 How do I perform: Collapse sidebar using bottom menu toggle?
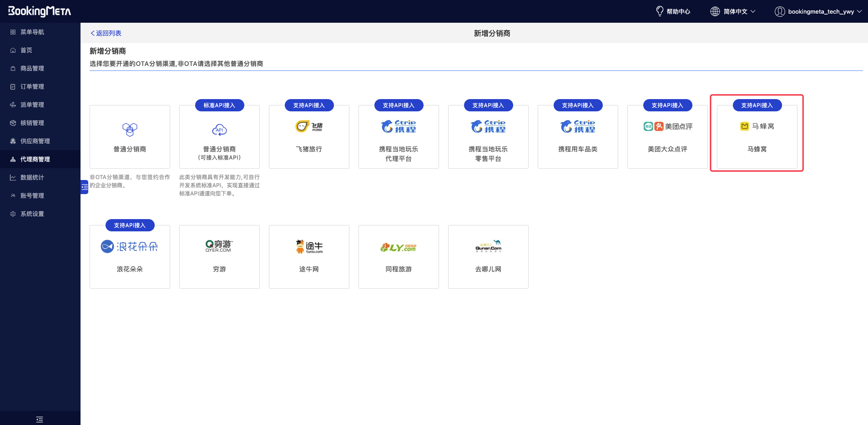[40, 419]
